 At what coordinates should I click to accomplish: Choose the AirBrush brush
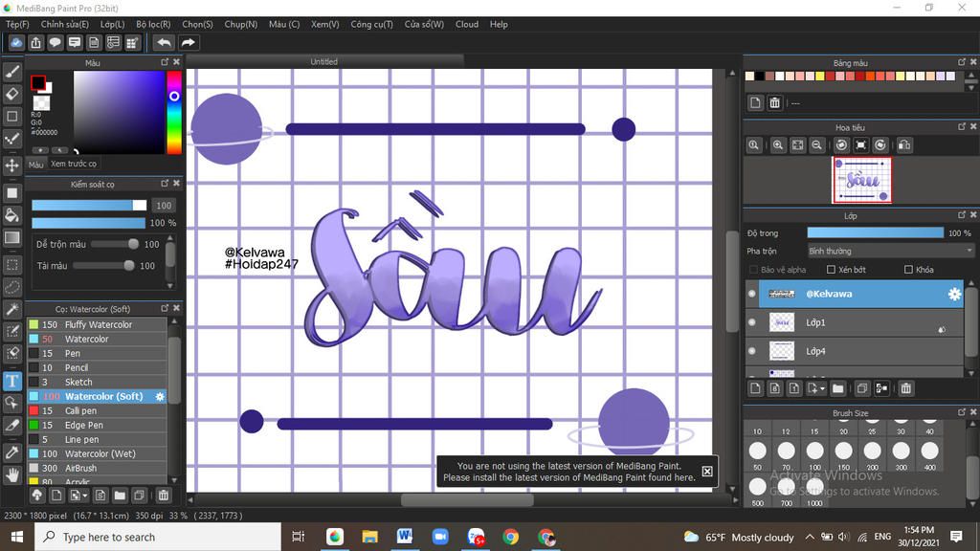pyautogui.click(x=97, y=468)
